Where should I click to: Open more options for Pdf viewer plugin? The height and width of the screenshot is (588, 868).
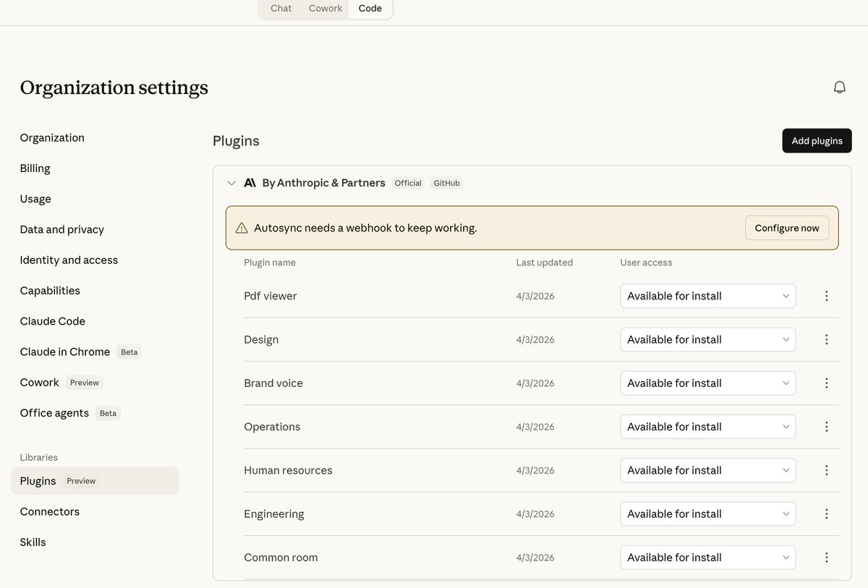click(826, 296)
